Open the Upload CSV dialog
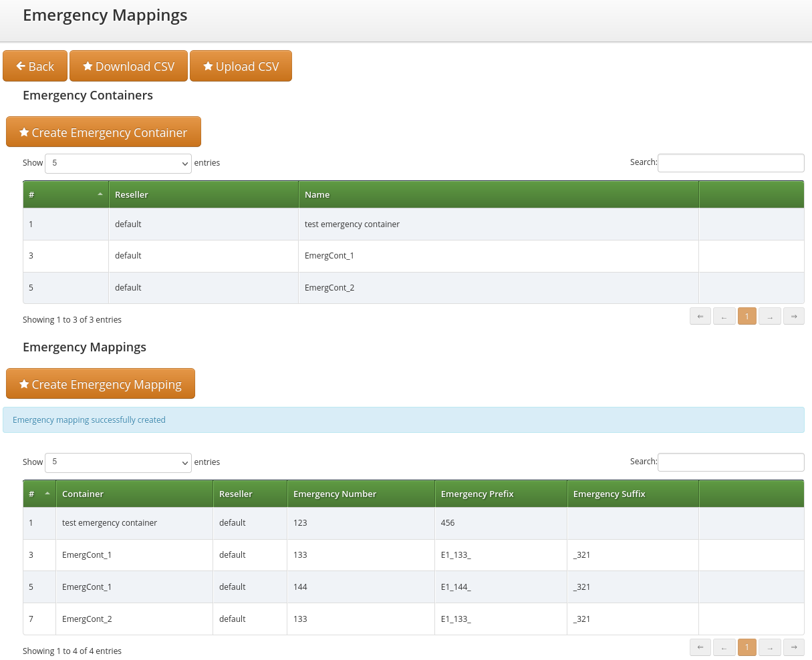 pos(241,66)
